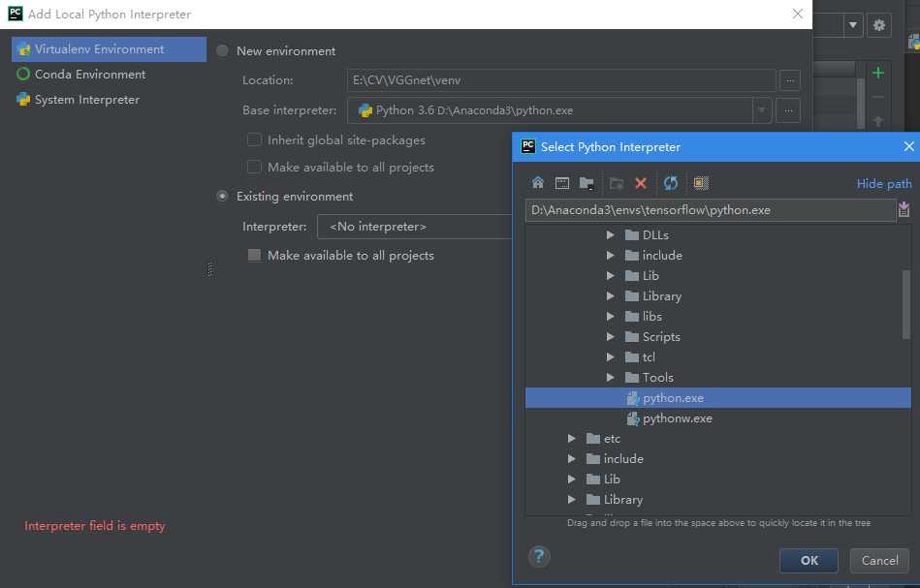Select Virtualenv Environment in sidebar
Screen dimensions: 920x588
coord(110,49)
